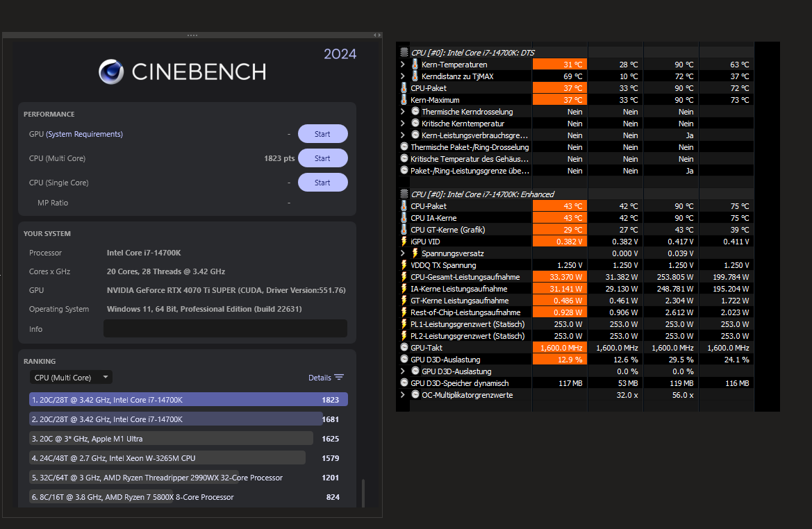Image resolution: width=812 pixels, height=529 pixels.
Task: Start the CPU Multi Core test
Action: [x=322, y=158]
